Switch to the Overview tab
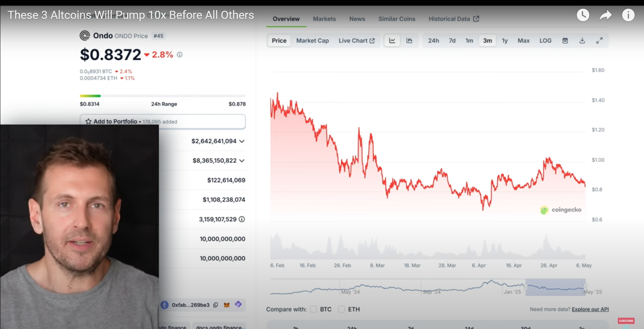Viewport: 644px width, 329px height. tap(286, 19)
